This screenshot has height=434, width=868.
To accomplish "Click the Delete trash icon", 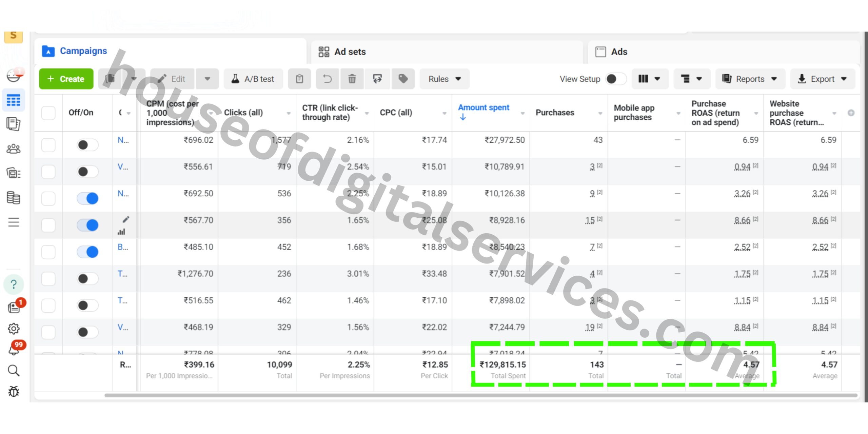I will click(x=352, y=79).
